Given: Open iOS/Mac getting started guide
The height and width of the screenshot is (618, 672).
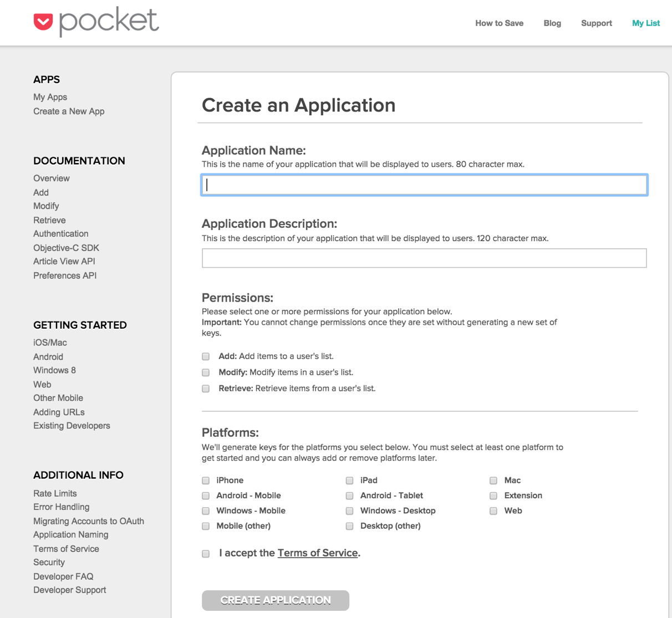Looking at the screenshot, I should pos(50,343).
